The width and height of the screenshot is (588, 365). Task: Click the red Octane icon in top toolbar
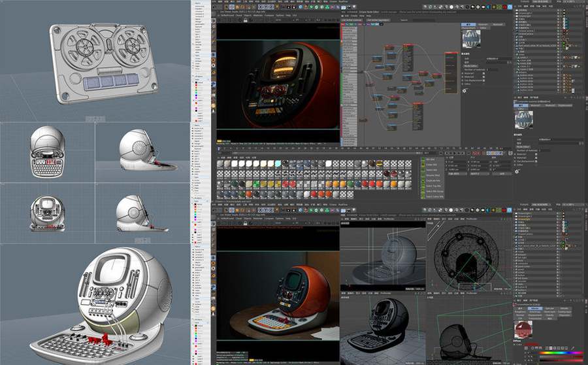coord(505,7)
